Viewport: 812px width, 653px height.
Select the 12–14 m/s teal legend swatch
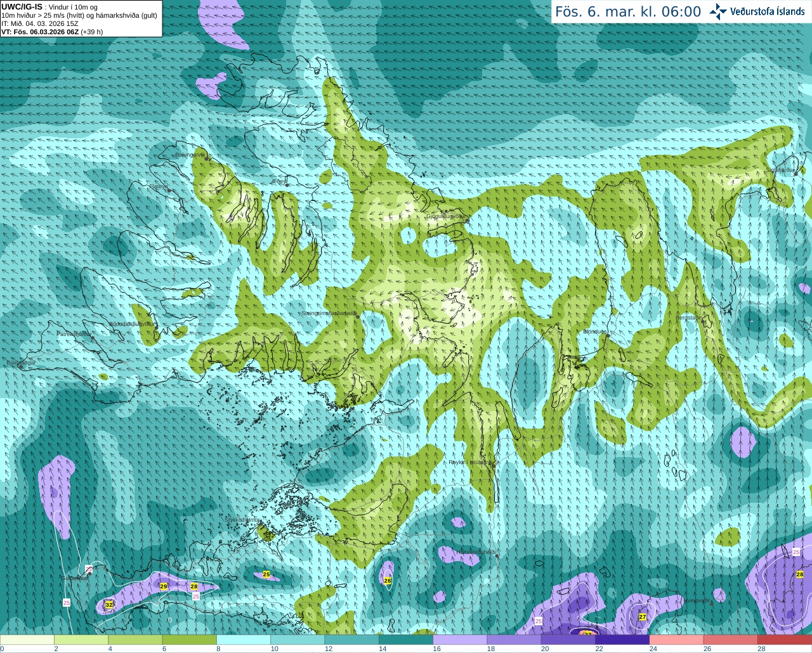pyautogui.click(x=352, y=640)
